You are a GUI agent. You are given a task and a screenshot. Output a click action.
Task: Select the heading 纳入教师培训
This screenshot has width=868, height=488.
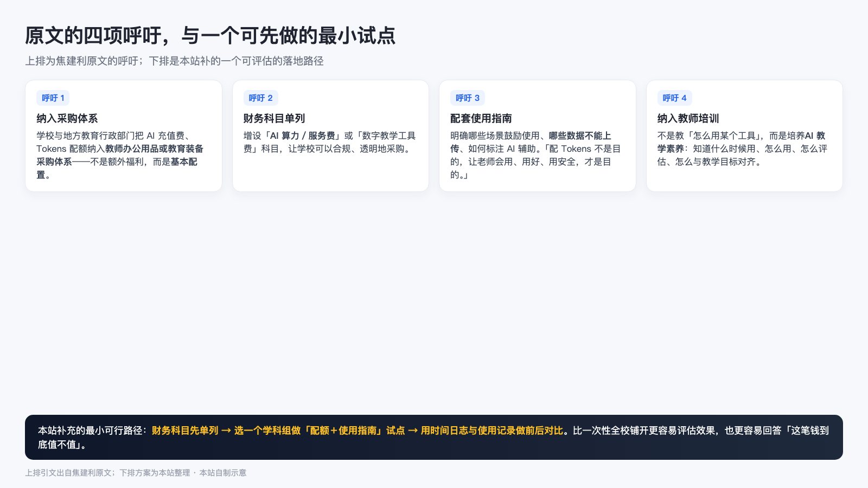pos(688,118)
